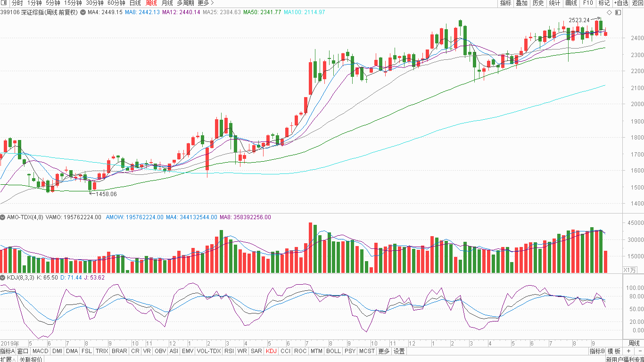This screenshot has width=644, height=362.
Task: Switch to BRAR indicator
Action: pos(119,351)
